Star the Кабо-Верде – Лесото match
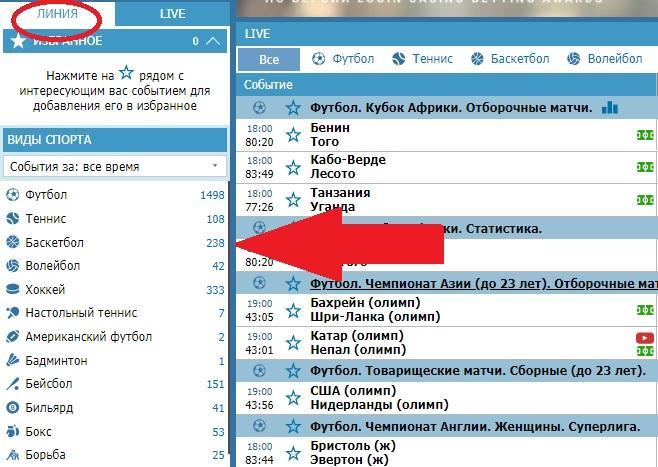This screenshot has height=467, width=658. pyautogui.click(x=293, y=167)
